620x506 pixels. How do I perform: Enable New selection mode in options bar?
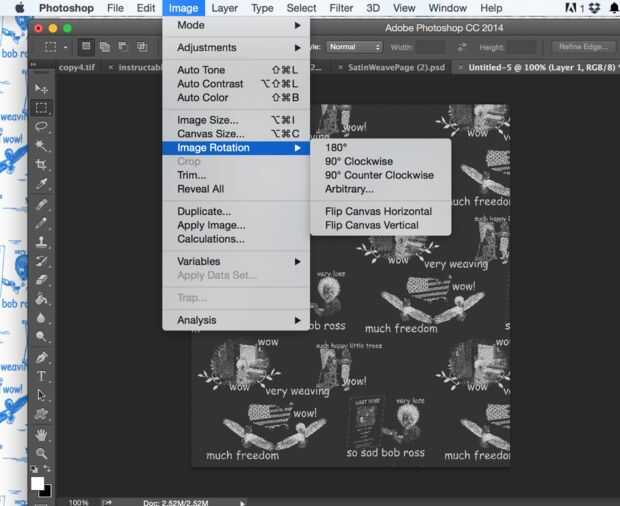(86, 47)
